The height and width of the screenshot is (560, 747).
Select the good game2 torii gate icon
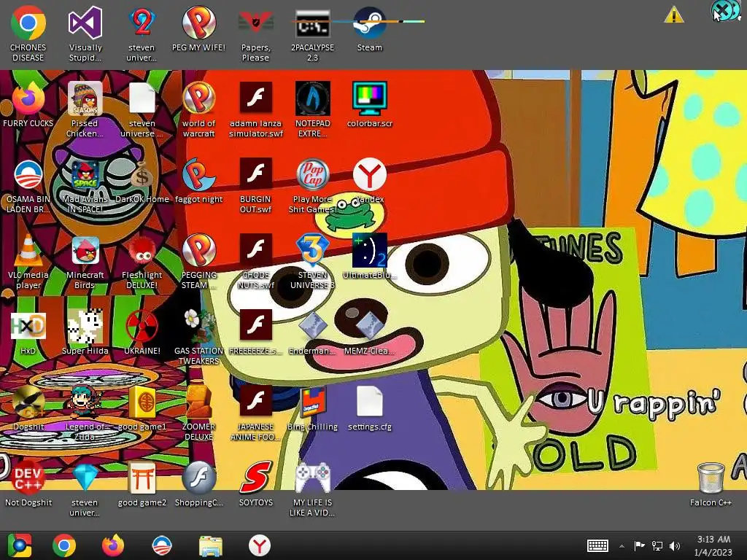[142, 477]
